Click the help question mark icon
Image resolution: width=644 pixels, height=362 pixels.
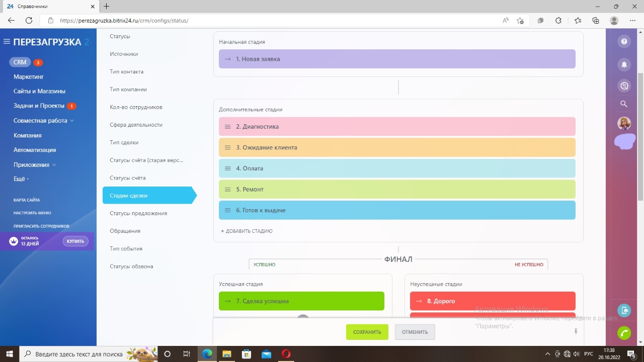click(x=624, y=42)
